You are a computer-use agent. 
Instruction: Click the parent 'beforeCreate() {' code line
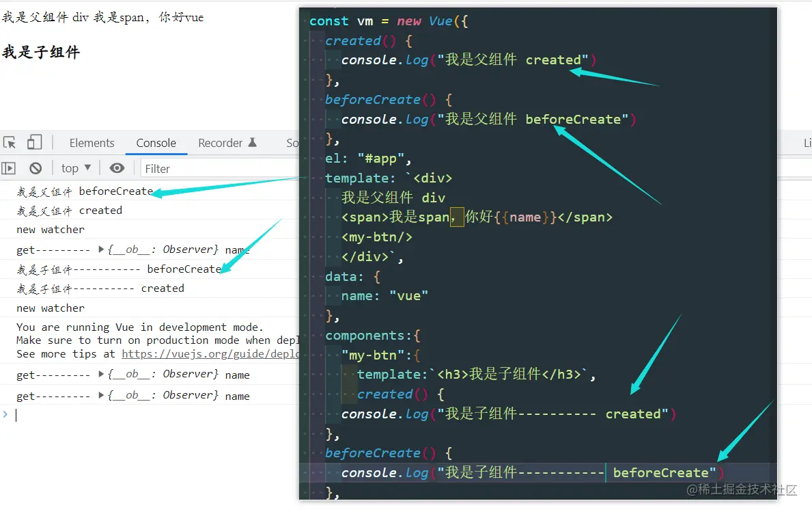point(389,100)
